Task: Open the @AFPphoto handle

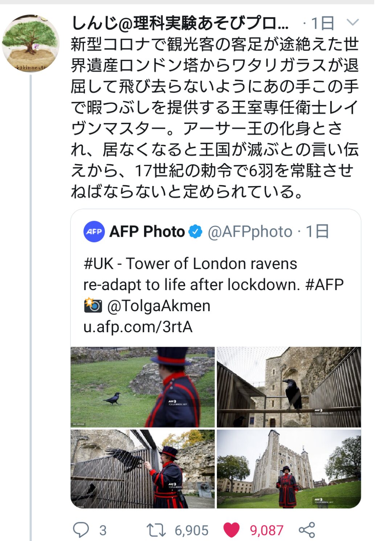Action: 250,231
